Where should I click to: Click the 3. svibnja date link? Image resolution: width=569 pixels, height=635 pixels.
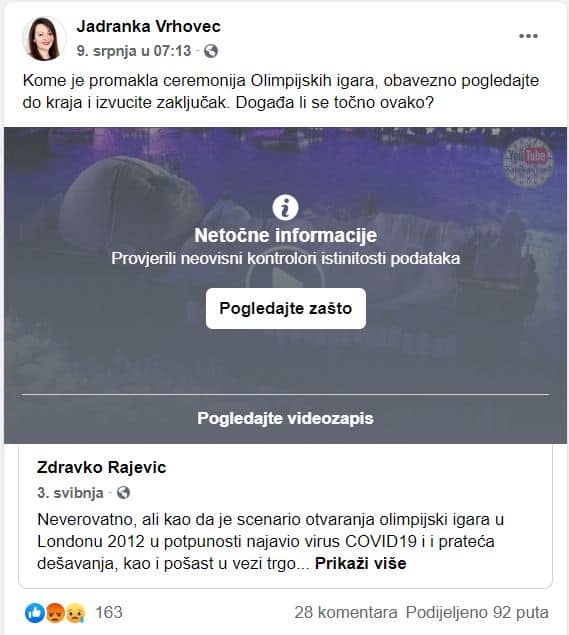pos(70,493)
